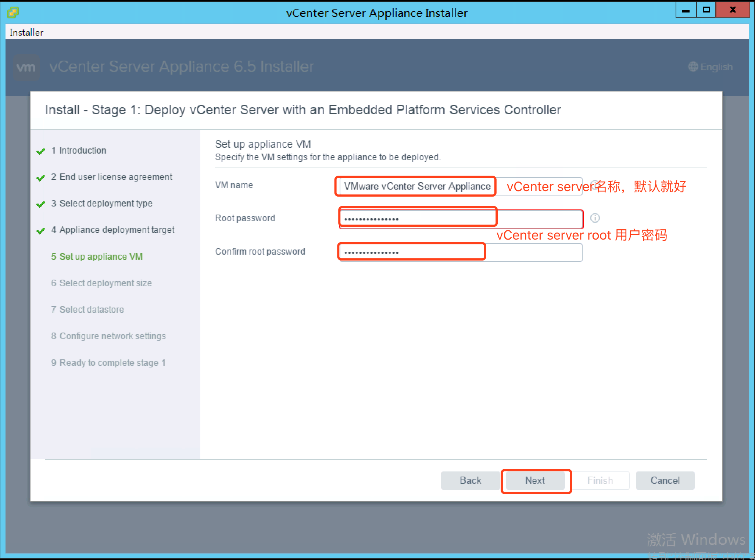Click the Confirm root password field
The height and width of the screenshot is (560, 755).
pyautogui.click(x=461, y=252)
